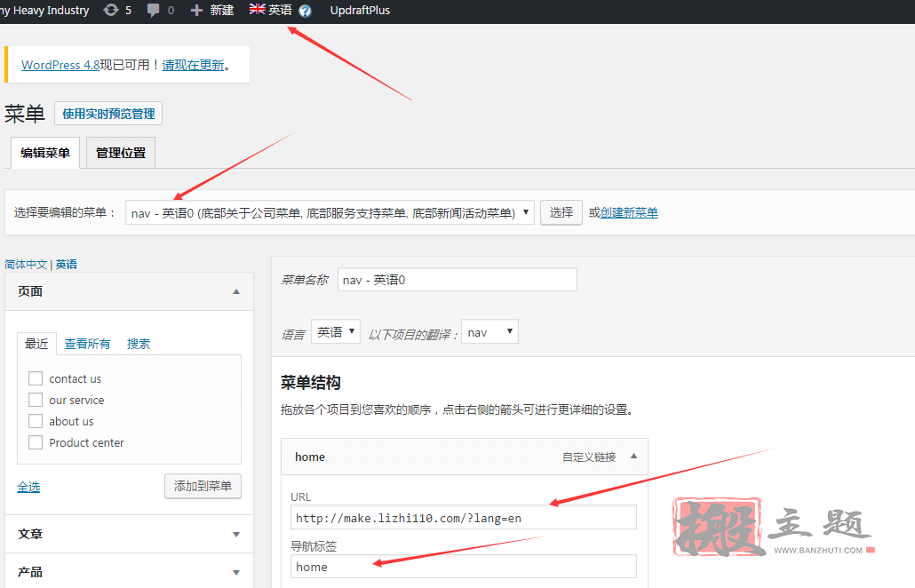The height and width of the screenshot is (588, 915).
Task: Follow the WordPress 4.8 link
Action: (x=60, y=65)
